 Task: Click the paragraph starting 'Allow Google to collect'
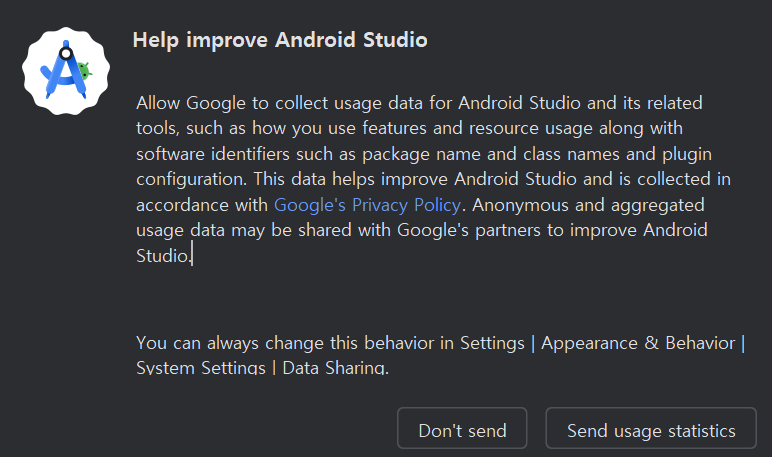click(433, 179)
